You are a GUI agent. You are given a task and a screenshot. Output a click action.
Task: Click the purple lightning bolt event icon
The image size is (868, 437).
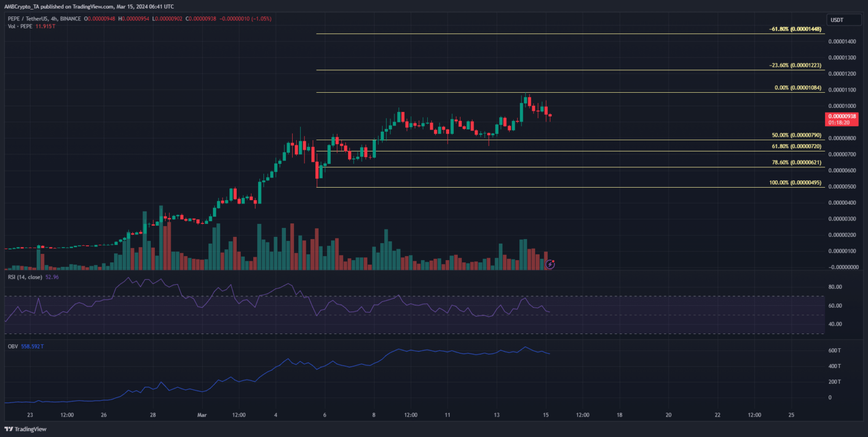(550, 264)
